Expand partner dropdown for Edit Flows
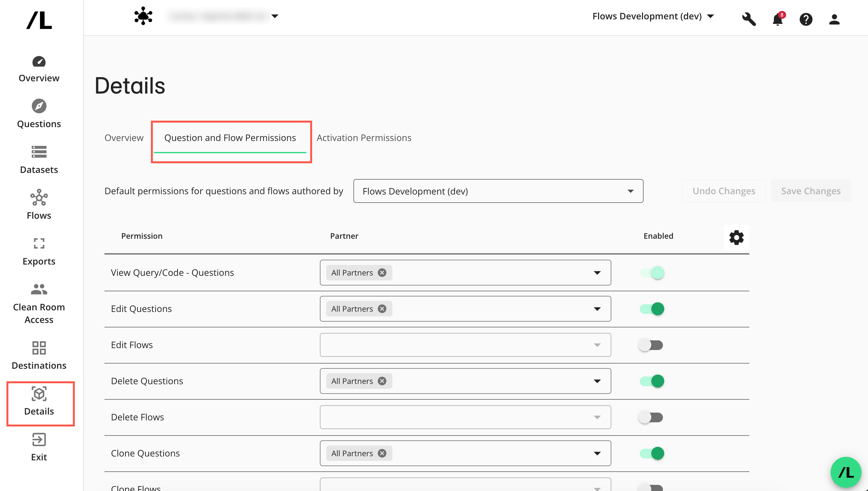This screenshot has width=868, height=491. [x=597, y=345]
